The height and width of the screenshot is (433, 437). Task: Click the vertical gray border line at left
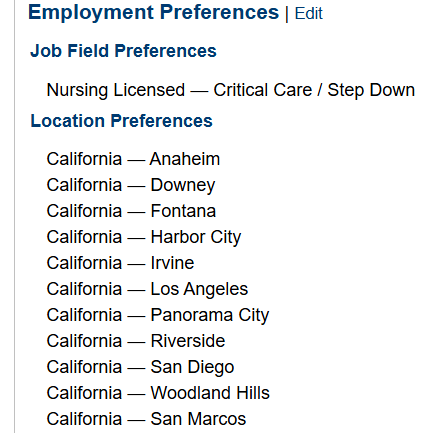point(14,217)
